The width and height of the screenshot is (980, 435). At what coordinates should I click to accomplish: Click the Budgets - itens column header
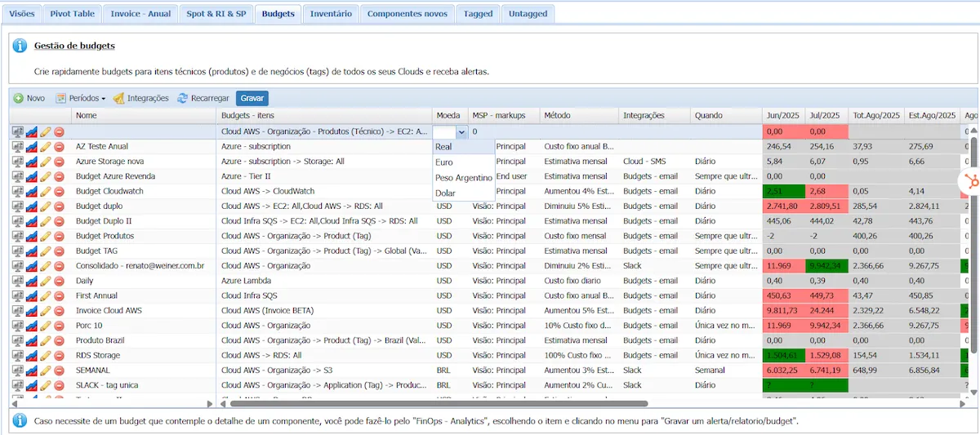[x=324, y=116]
